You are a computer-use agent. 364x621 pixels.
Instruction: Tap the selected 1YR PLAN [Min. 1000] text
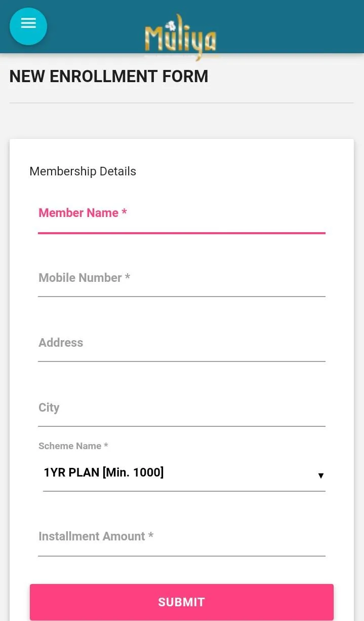point(104,472)
